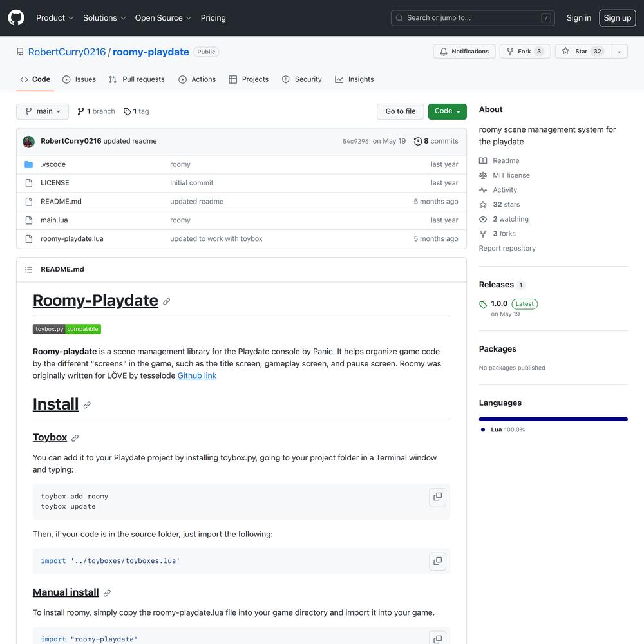
Task: Open the Projects tab
Action: click(249, 79)
